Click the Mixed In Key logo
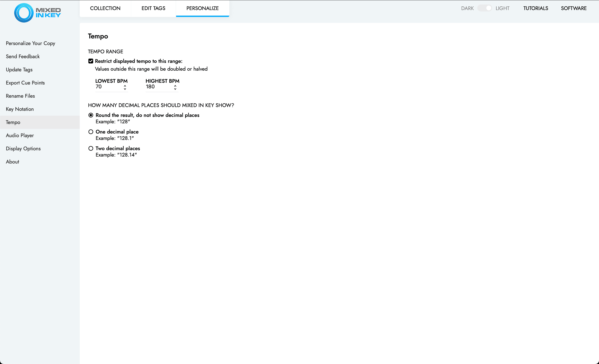 tap(37, 13)
